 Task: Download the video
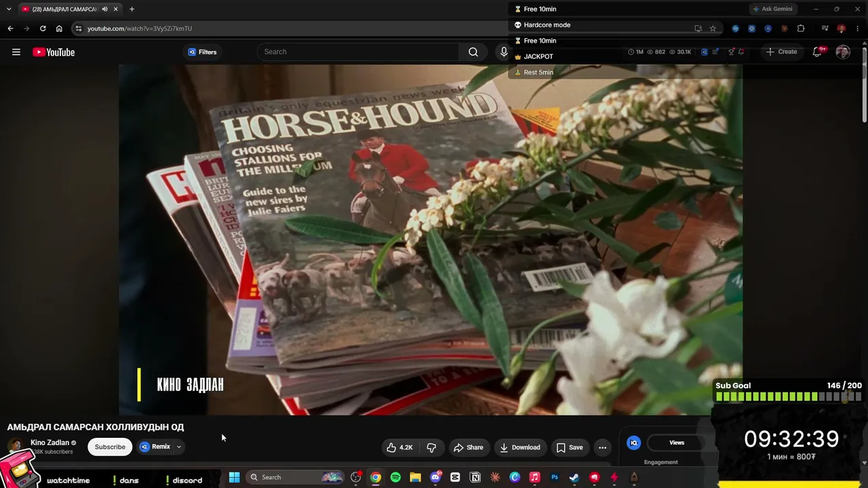[x=520, y=447]
